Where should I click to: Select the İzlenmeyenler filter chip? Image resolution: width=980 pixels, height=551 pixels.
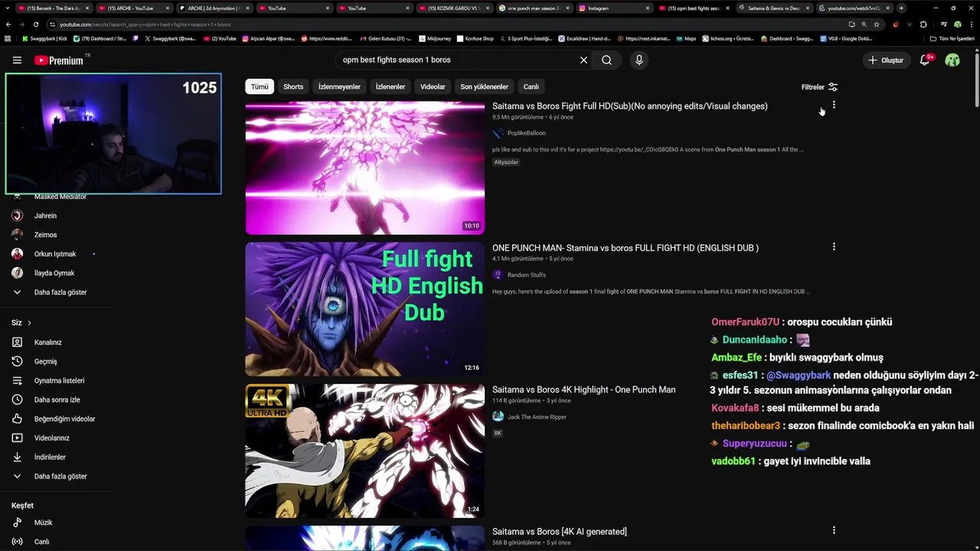pos(339,86)
